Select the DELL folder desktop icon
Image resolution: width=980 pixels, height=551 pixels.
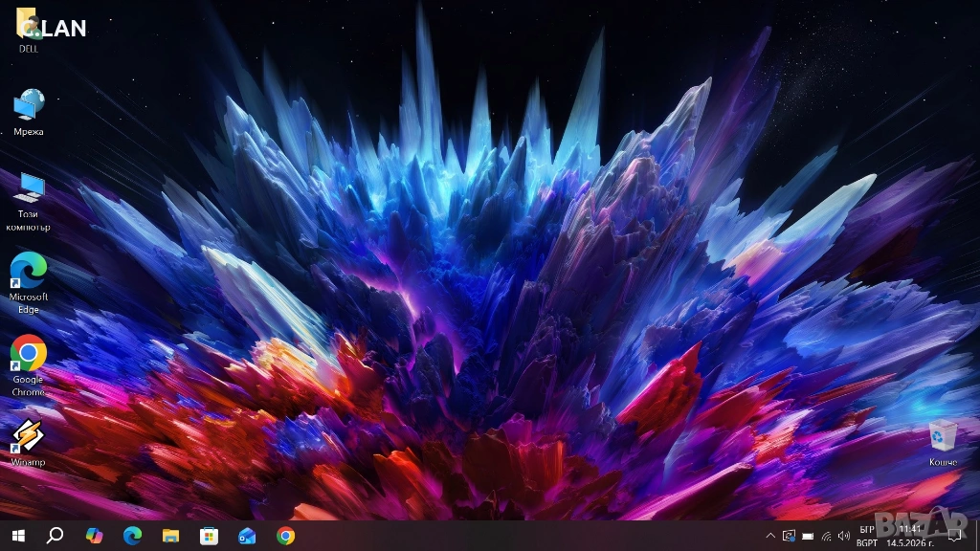[28, 32]
